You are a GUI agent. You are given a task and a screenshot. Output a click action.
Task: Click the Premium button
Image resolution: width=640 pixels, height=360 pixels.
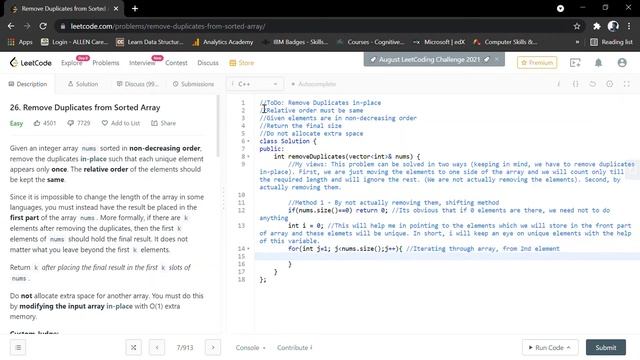point(537,62)
